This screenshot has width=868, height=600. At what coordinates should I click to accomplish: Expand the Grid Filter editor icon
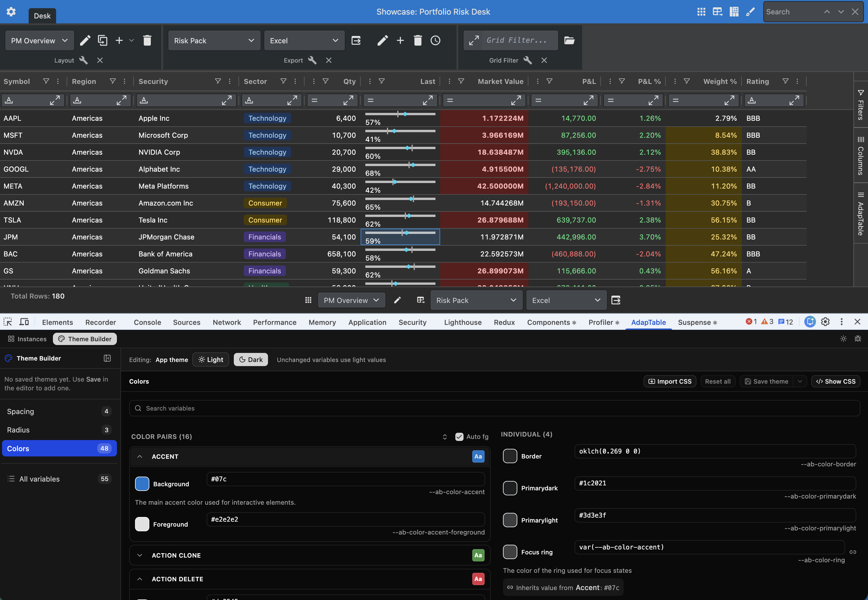click(x=474, y=40)
